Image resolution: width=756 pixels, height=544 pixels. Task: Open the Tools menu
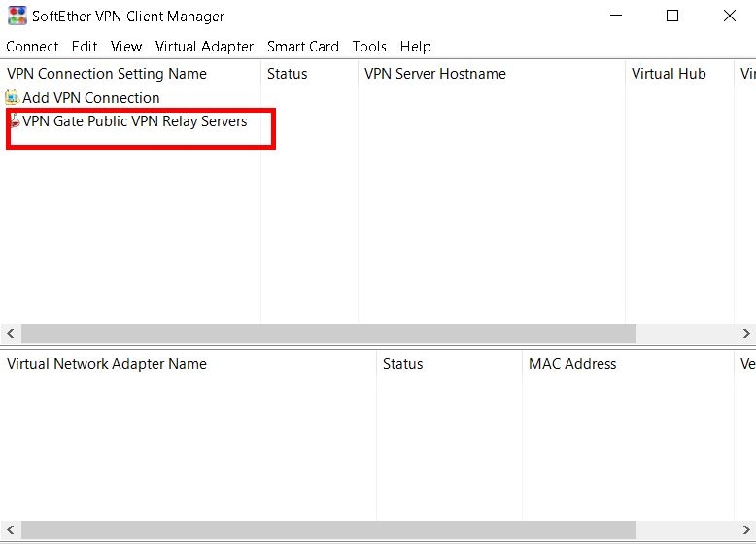(x=369, y=47)
